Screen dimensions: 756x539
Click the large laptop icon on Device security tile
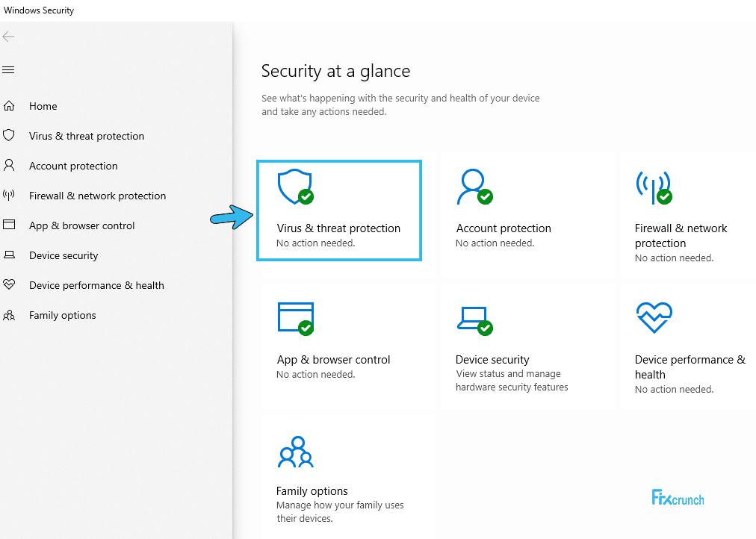coord(475,320)
